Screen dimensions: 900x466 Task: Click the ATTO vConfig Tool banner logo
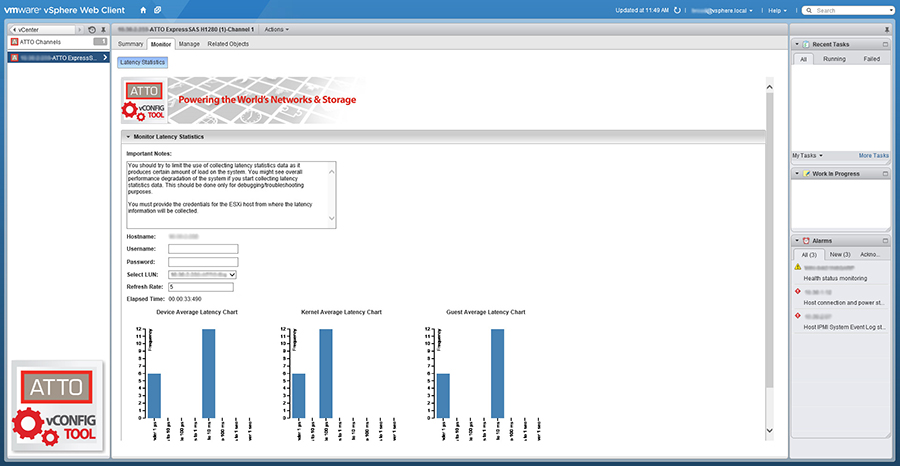pos(144,100)
